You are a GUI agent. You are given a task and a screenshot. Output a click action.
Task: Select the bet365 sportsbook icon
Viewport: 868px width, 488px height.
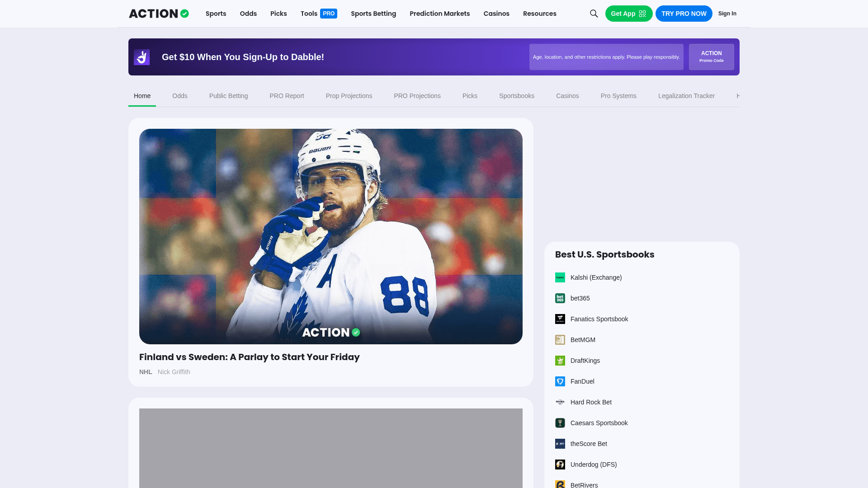[x=560, y=298]
